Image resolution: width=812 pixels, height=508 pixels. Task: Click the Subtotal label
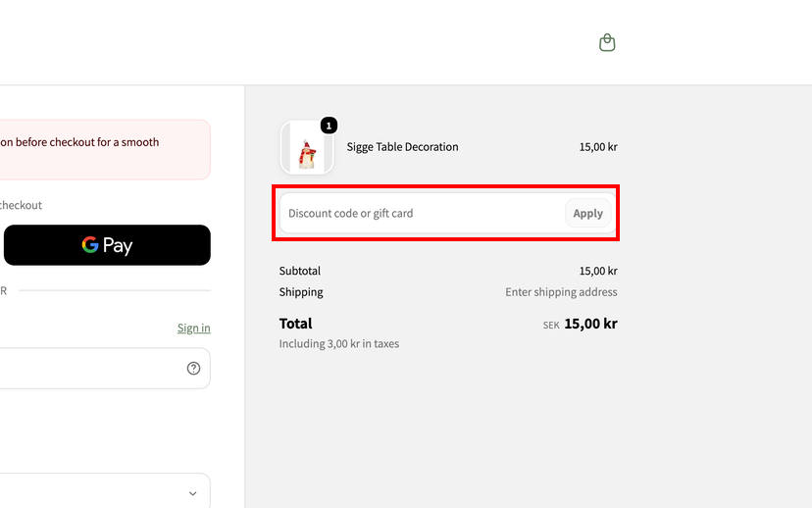pos(300,271)
